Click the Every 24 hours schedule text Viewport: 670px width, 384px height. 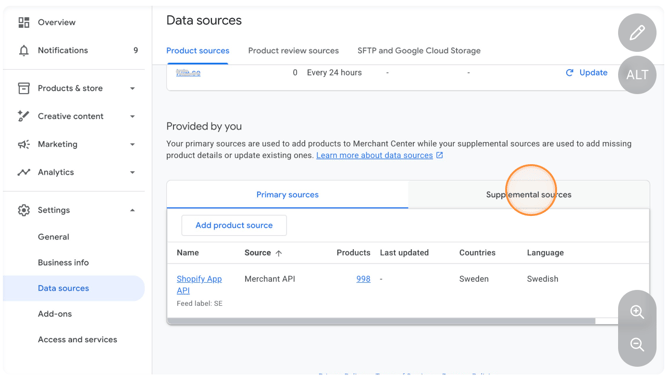[x=334, y=73]
